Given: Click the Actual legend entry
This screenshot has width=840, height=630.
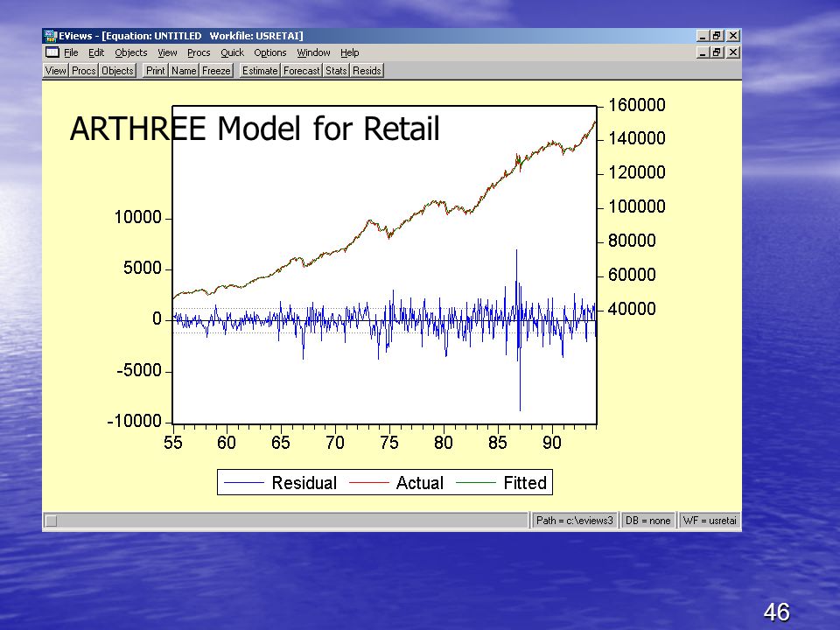Looking at the screenshot, I should [x=395, y=483].
